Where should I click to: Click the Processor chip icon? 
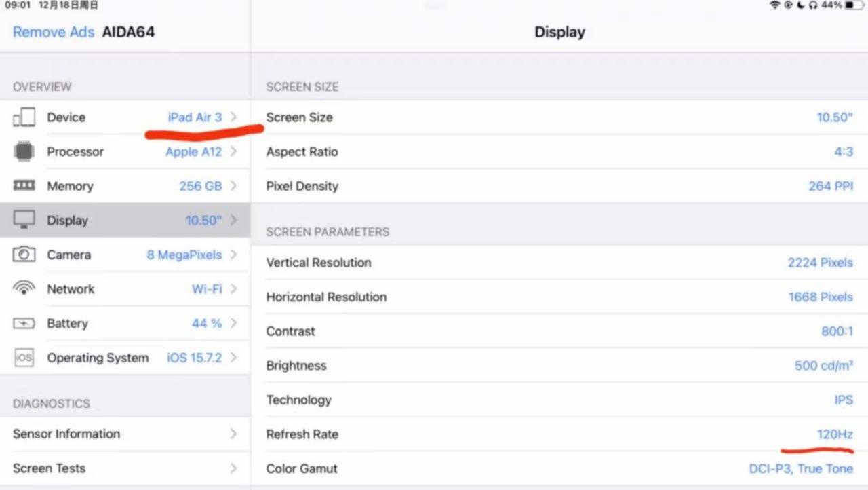[x=24, y=152]
